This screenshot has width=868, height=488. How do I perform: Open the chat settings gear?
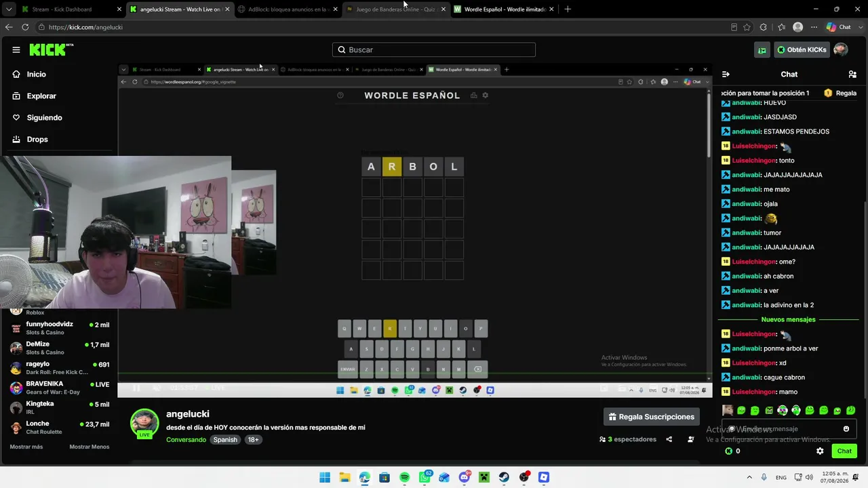coord(820,451)
